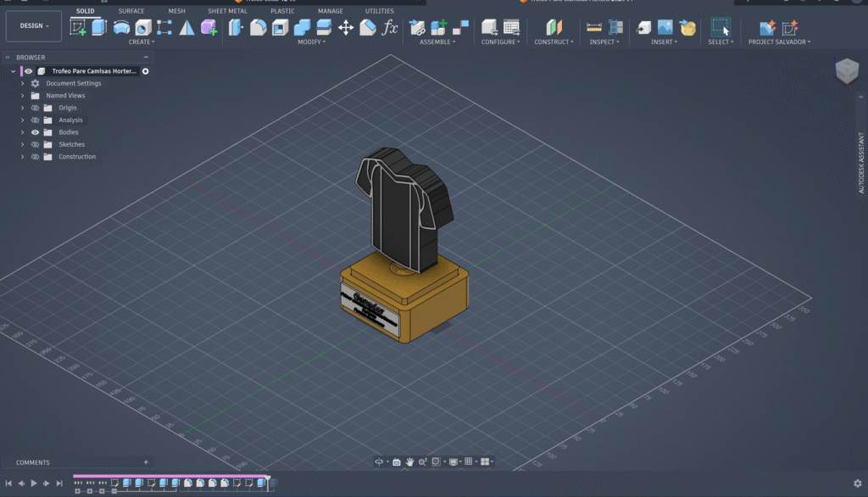Toggle visibility eye of the Bodies folder

tap(36, 132)
